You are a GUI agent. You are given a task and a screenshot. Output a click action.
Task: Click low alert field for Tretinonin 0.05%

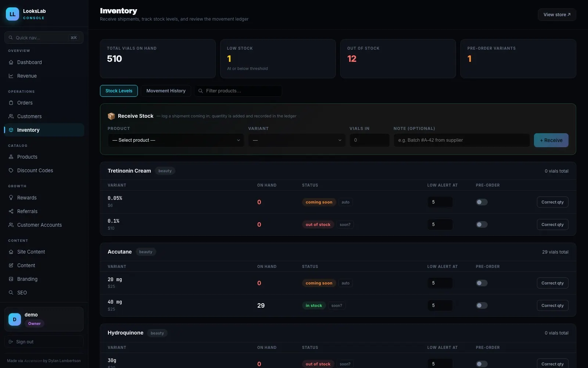pyautogui.click(x=440, y=202)
